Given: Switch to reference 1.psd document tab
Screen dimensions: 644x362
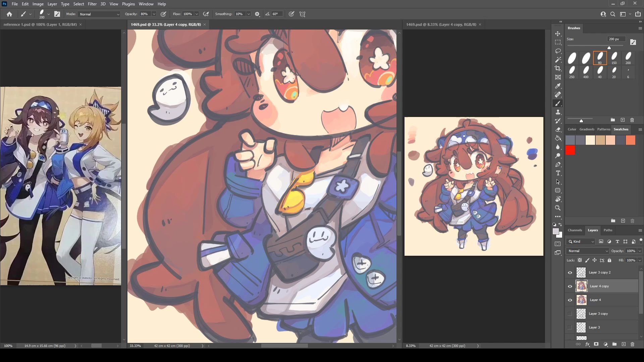Looking at the screenshot, I should coord(40,24).
